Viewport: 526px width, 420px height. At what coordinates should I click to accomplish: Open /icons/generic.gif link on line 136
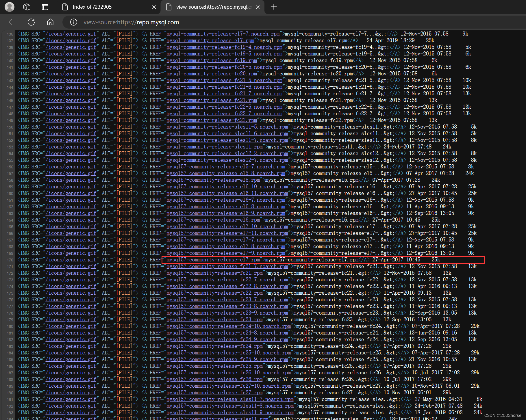(x=71, y=34)
